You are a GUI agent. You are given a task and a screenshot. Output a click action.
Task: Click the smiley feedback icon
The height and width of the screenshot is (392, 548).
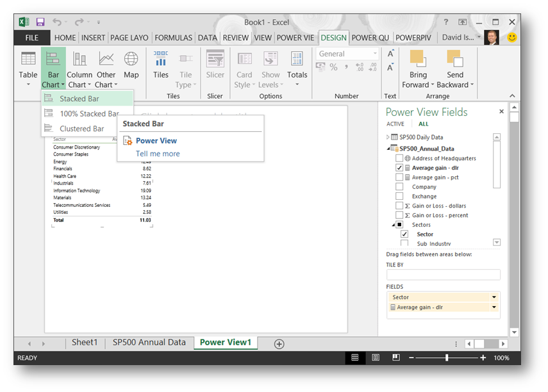point(512,37)
